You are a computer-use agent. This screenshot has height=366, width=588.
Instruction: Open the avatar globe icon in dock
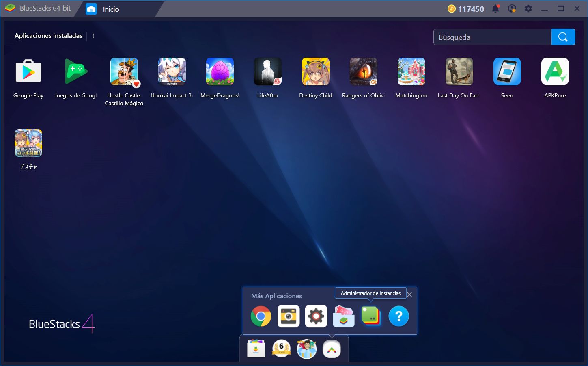coord(306,349)
